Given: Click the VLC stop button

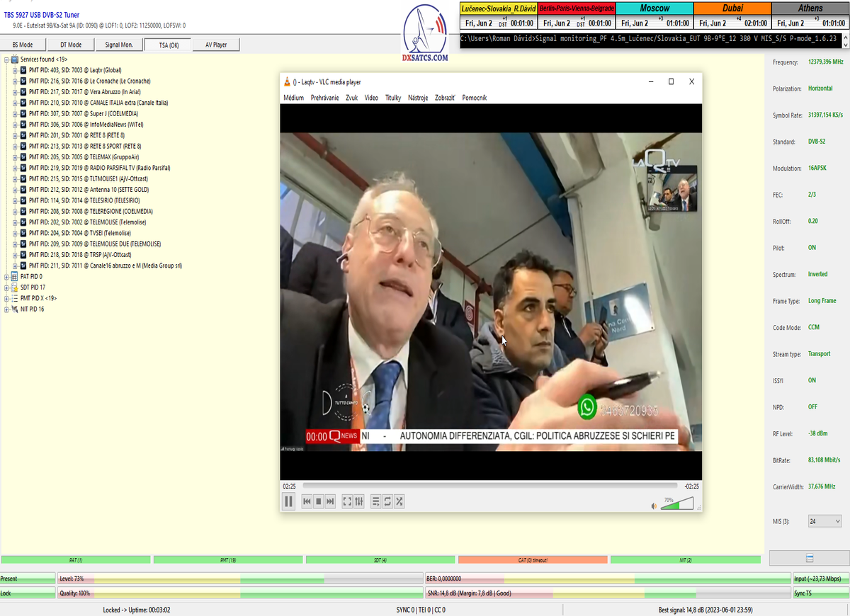Looking at the screenshot, I should [x=319, y=501].
